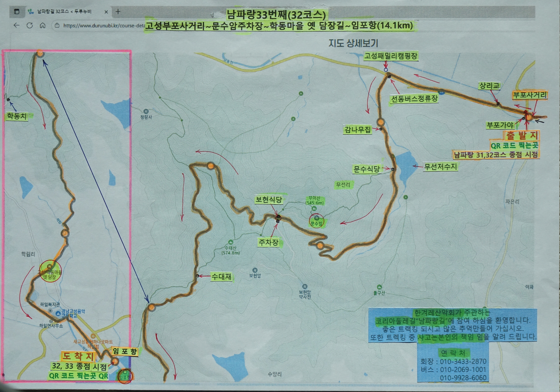The height and width of the screenshot is (392, 560).
Task: Click the 무이산 (545.6m) peak icon
Action: point(314,208)
